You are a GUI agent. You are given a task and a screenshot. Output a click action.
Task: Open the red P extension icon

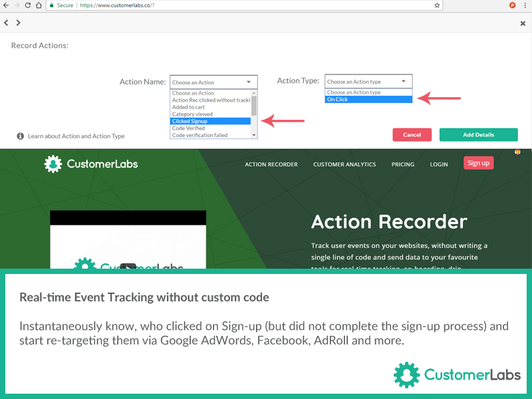pyautogui.click(x=512, y=5)
